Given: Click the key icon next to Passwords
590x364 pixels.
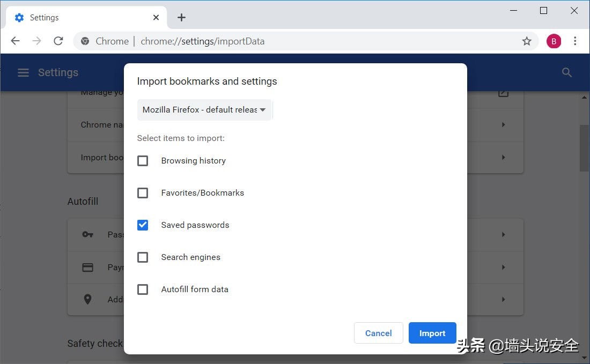Looking at the screenshot, I should coord(87,234).
